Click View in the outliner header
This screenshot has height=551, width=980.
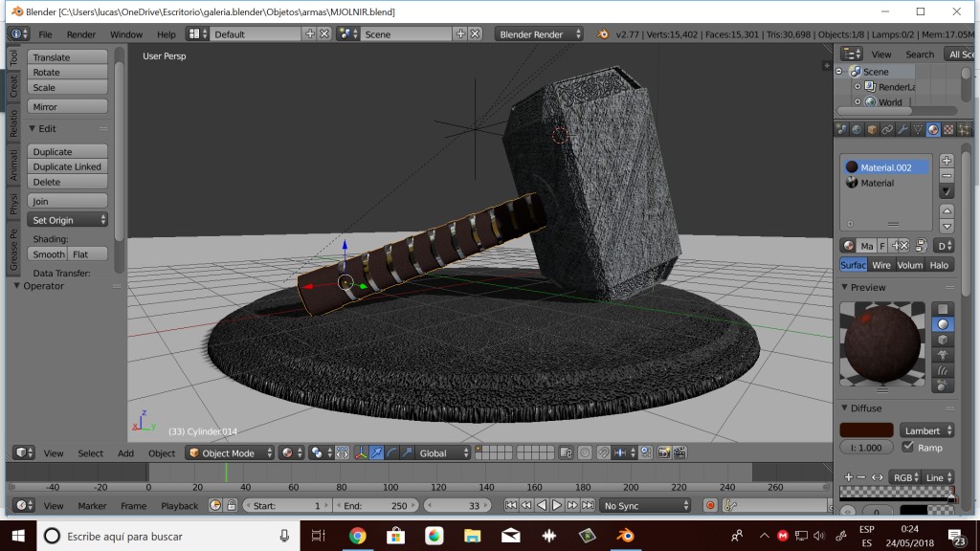click(881, 55)
